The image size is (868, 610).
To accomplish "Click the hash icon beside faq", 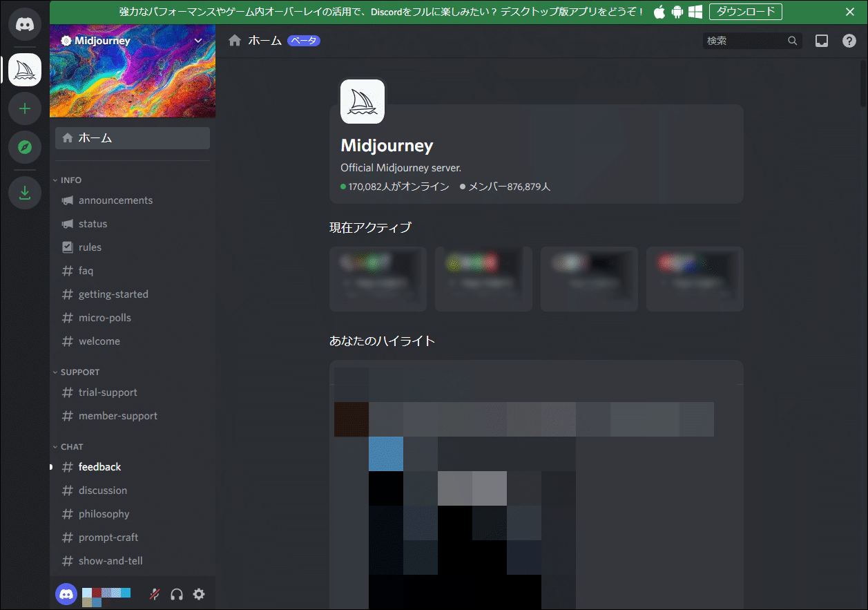I will pyautogui.click(x=68, y=271).
